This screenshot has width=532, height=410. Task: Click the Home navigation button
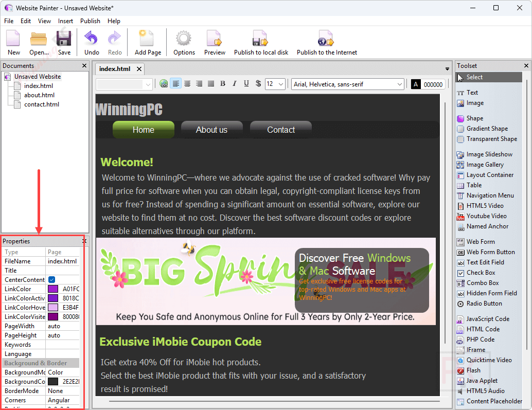coord(144,130)
